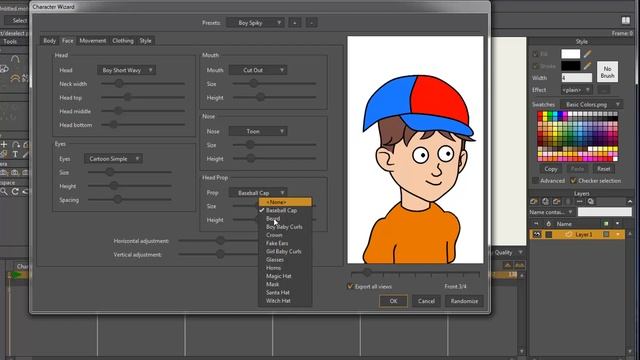Open the Eyes Cartoon Simple dropdown
The image size is (640, 360).
113,159
